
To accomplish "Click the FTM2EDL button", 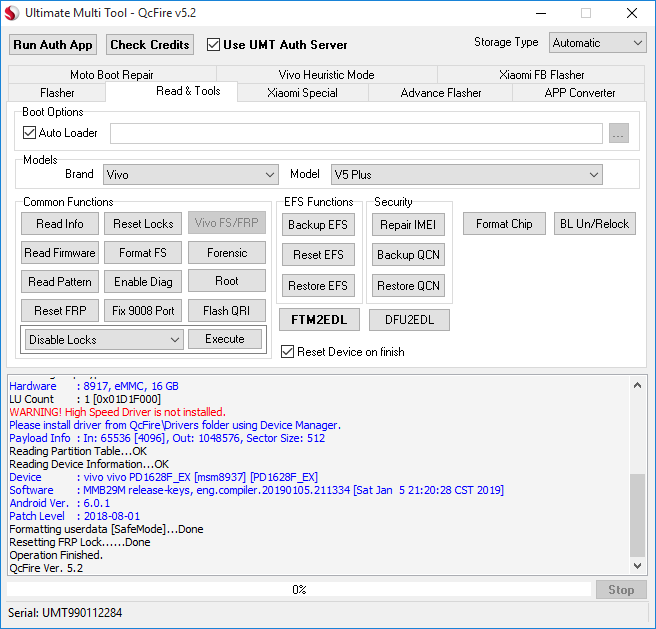I will (x=319, y=320).
